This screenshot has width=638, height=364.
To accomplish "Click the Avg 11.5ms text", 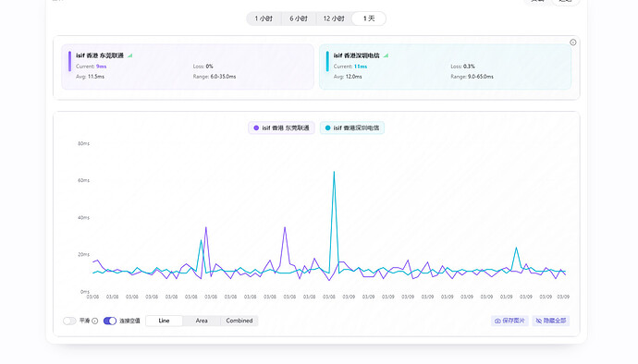I will click(90, 77).
